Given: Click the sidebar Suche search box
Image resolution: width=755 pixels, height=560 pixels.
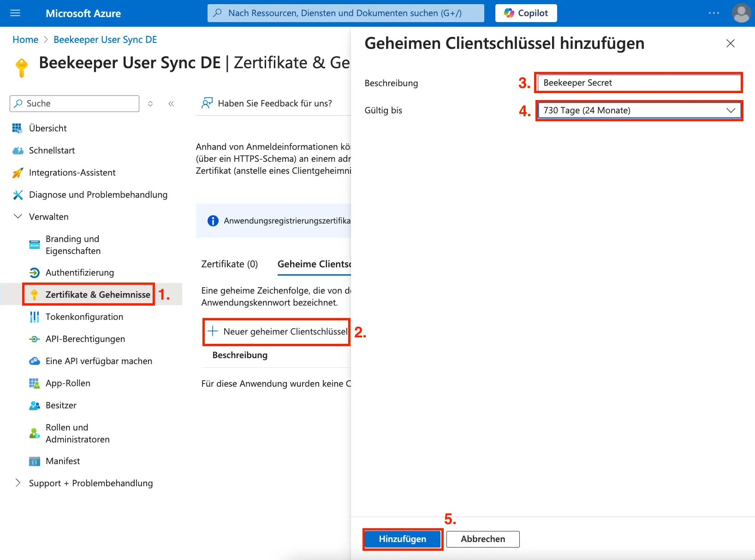Looking at the screenshot, I should [x=74, y=104].
